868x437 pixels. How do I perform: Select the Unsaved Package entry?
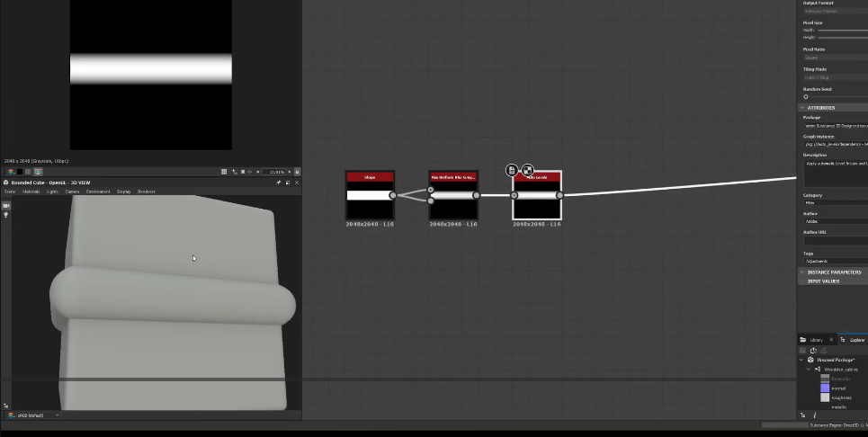click(x=836, y=360)
